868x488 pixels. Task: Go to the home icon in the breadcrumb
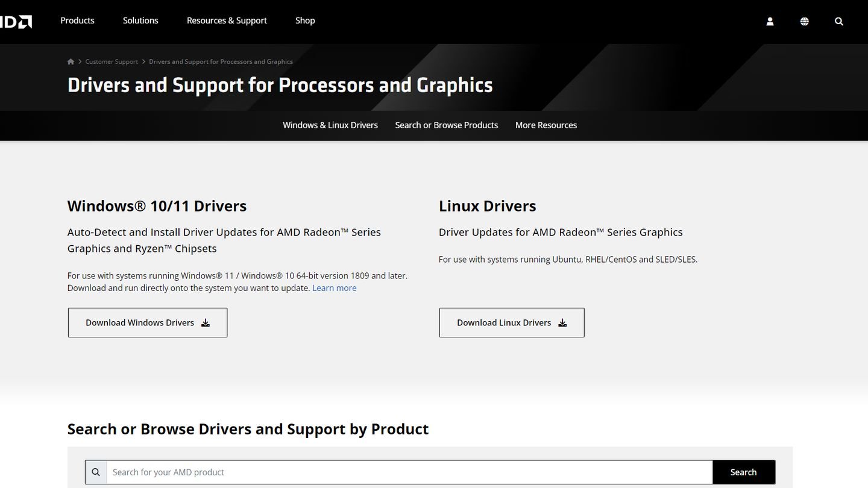click(71, 61)
